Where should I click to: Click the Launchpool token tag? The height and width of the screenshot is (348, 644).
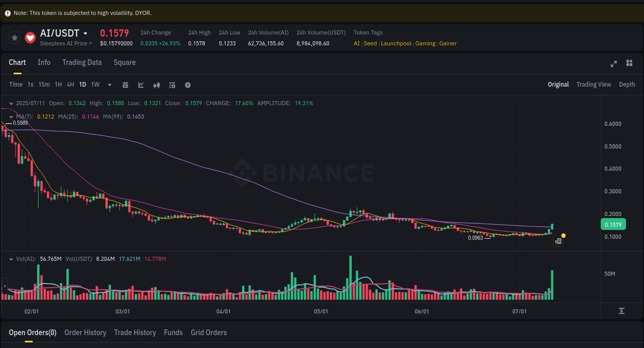point(396,43)
